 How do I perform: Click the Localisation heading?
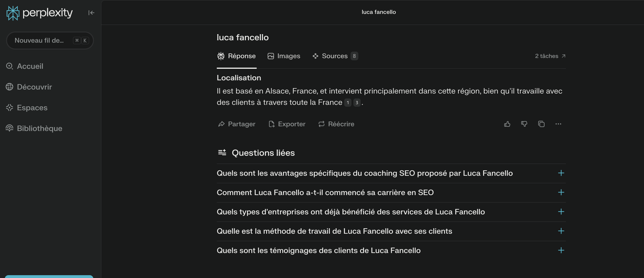pos(239,78)
